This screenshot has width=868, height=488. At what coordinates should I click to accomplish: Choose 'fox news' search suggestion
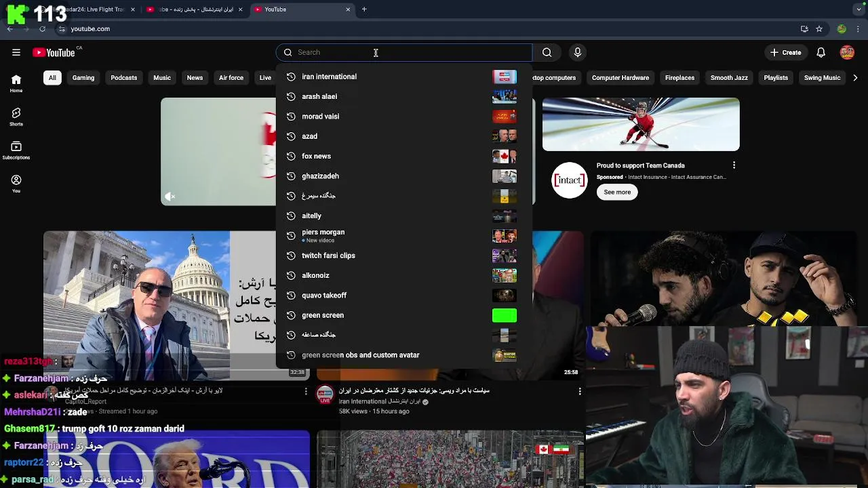(404, 156)
